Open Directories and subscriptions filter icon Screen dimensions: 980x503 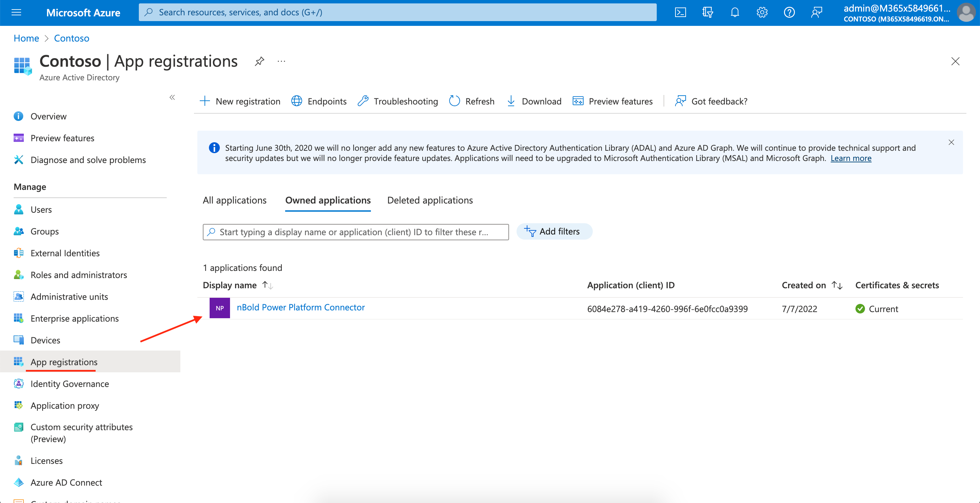pyautogui.click(x=707, y=13)
